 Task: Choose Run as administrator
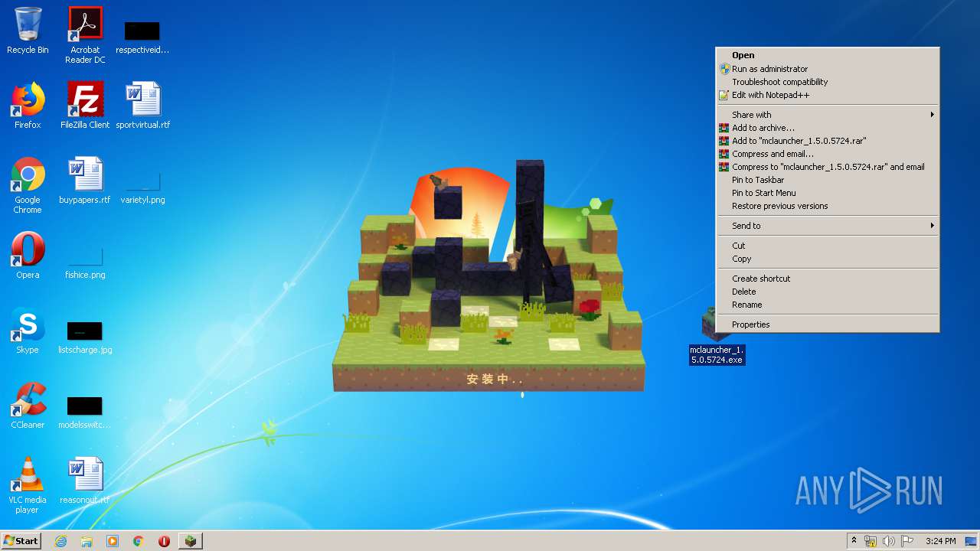[x=827, y=69]
